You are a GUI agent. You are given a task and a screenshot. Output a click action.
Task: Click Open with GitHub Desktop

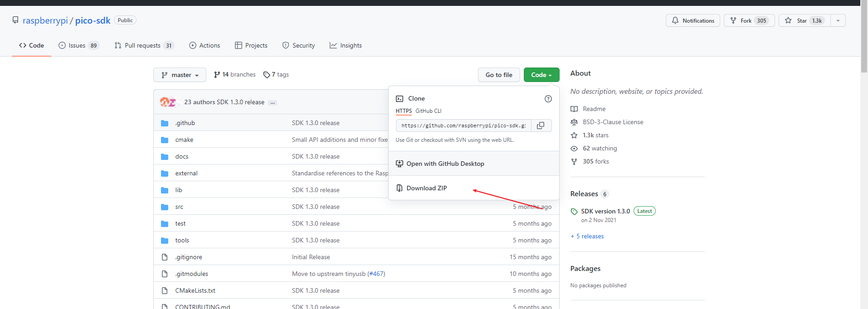point(473,164)
